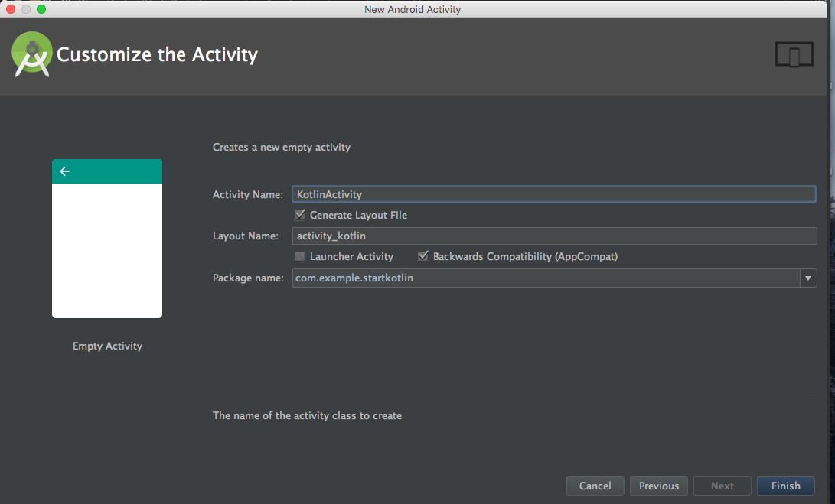The image size is (835, 504).
Task: Click the Activity Name input field
Action: [554, 194]
